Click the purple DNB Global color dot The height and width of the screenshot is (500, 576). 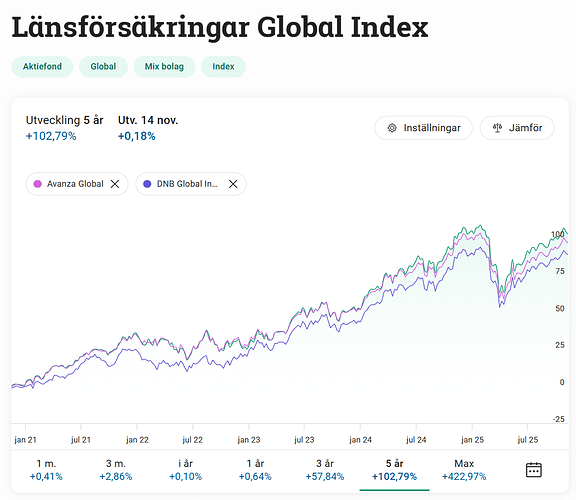click(147, 184)
